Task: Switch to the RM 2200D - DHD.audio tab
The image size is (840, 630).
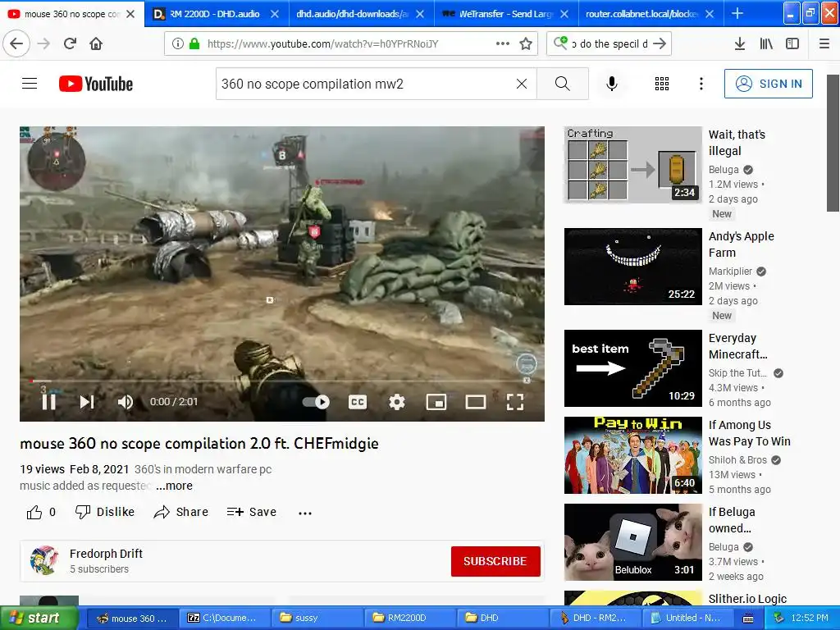Action: (214, 14)
